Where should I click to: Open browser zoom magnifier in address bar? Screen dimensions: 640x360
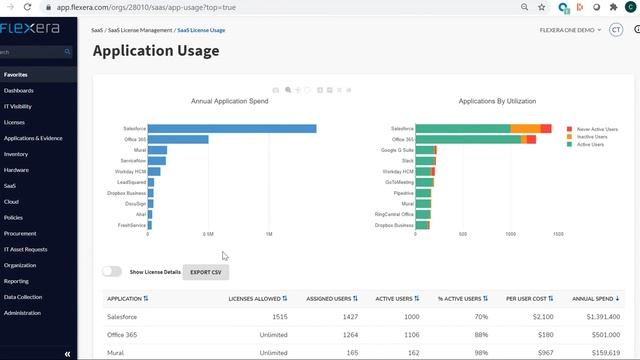pyautogui.click(x=524, y=7)
